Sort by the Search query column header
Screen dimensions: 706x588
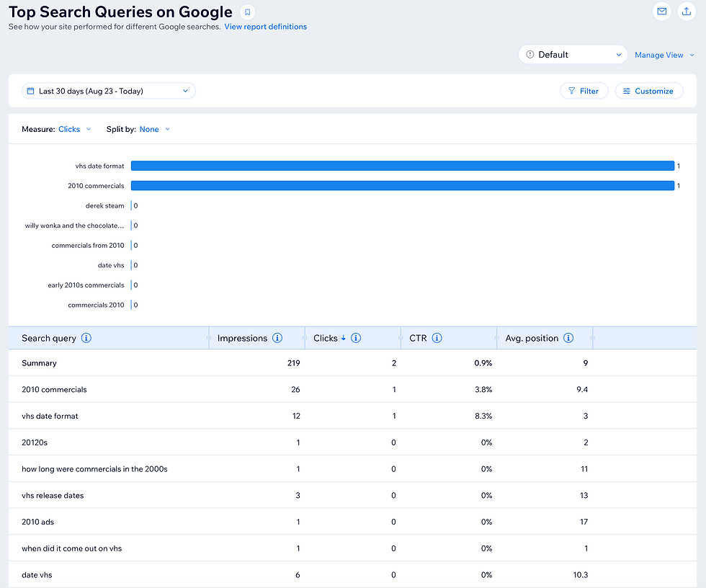(49, 338)
